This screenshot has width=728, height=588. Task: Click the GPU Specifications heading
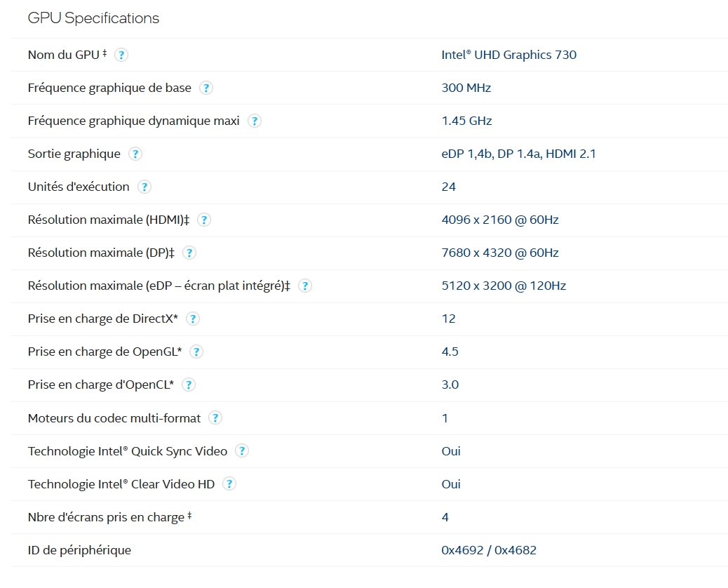[x=93, y=18]
